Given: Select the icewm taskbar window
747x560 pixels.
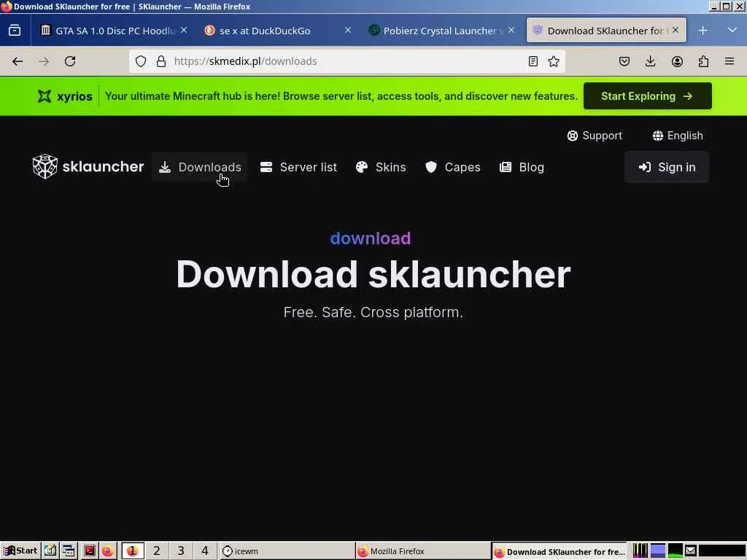Looking at the screenshot, I should point(287,551).
